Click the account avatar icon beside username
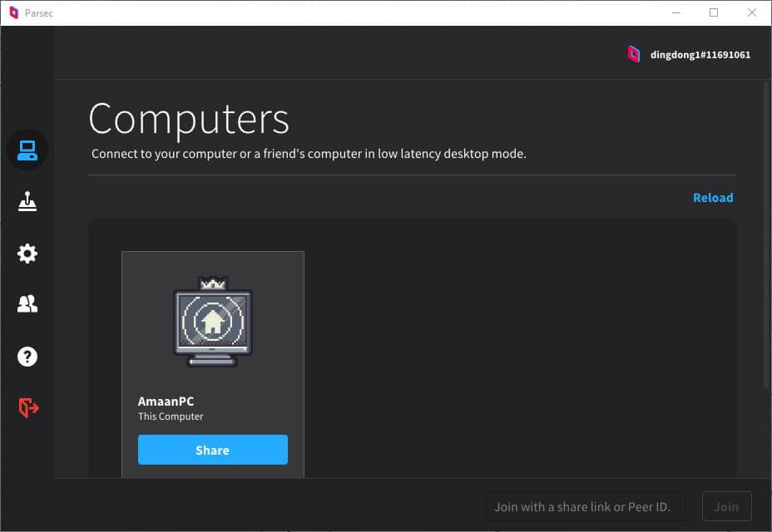The image size is (772, 532). pyautogui.click(x=634, y=55)
